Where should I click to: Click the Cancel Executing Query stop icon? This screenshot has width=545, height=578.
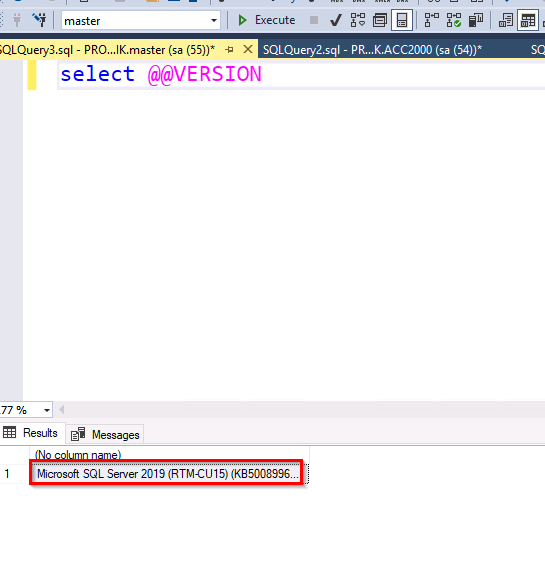pos(314,20)
